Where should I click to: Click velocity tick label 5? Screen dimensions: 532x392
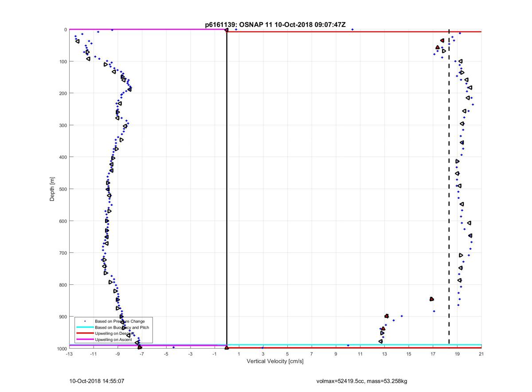pyautogui.click(x=287, y=354)
